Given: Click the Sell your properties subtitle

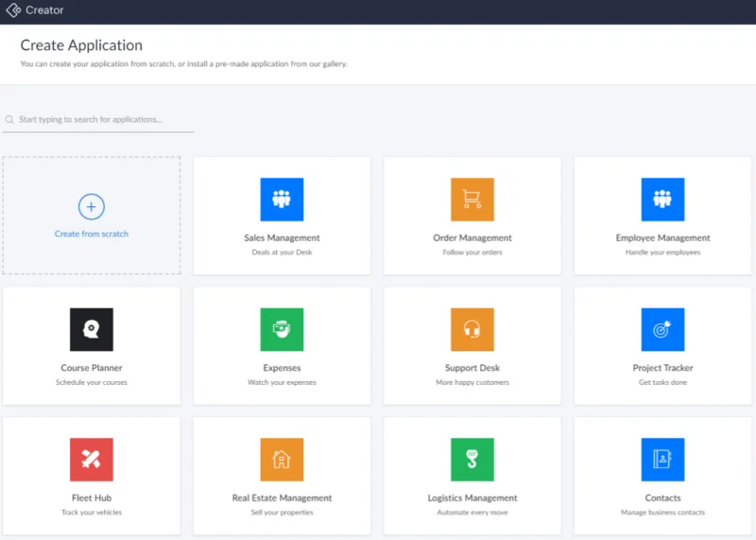Looking at the screenshot, I should 282,513.
